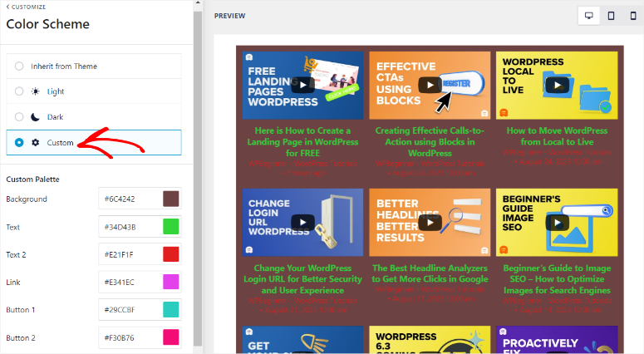
Task: Switch preview to mobile view icon
Action: coord(633,16)
